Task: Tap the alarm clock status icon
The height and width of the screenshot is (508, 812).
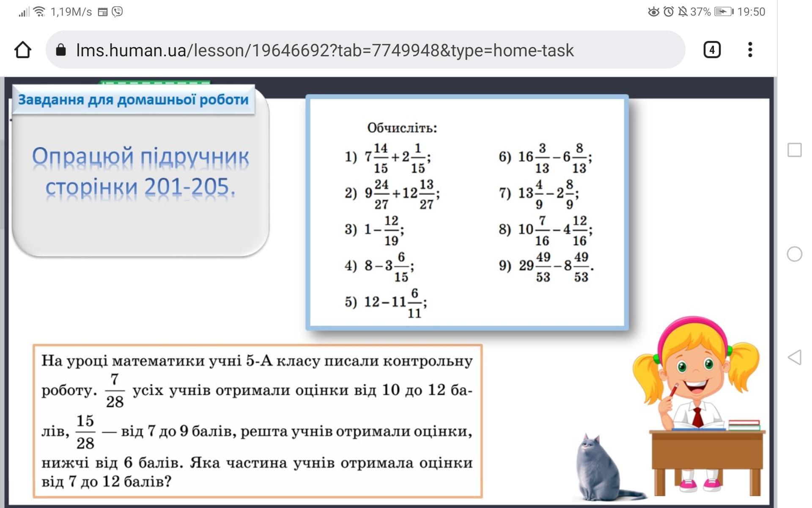Action: pyautogui.click(x=668, y=11)
